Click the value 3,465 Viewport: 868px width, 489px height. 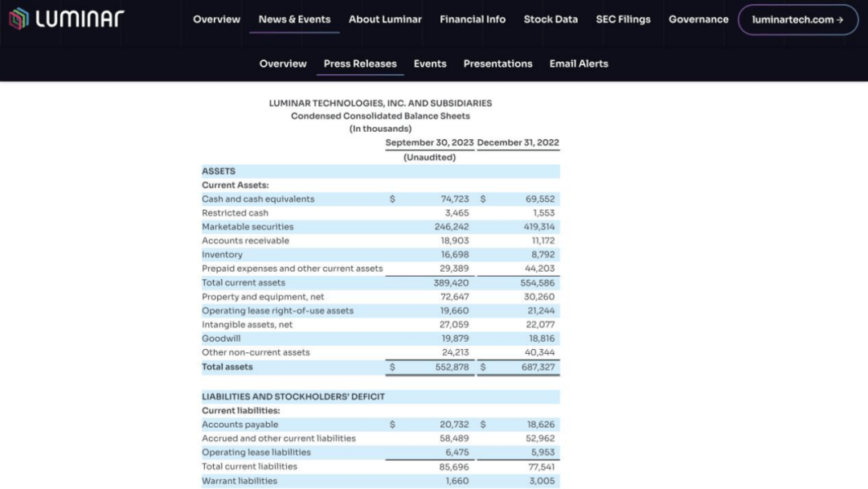click(x=457, y=212)
